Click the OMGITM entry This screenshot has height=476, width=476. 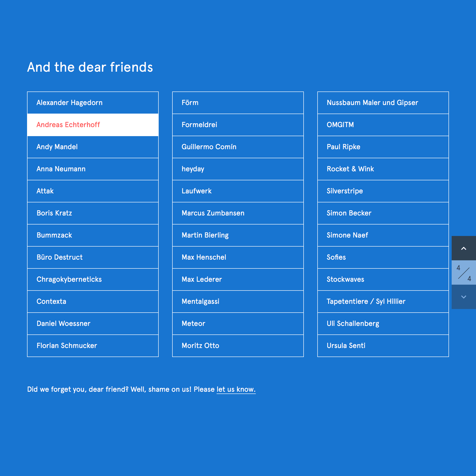(383, 125)
